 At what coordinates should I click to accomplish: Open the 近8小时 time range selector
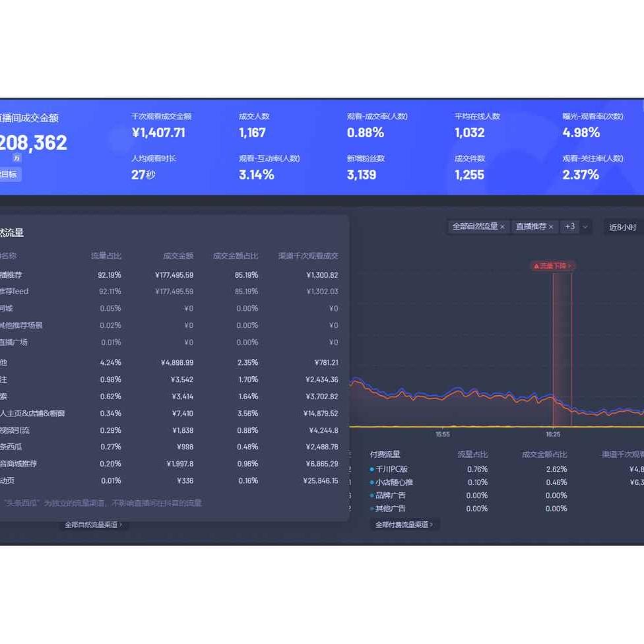(622, 228)
